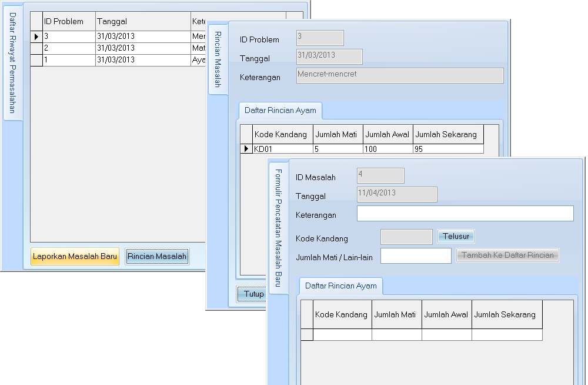Click Jumlah Mati header in Rincian Masalah grid
The height and width of the screenshot is (385, 588).
pos(338,134)
